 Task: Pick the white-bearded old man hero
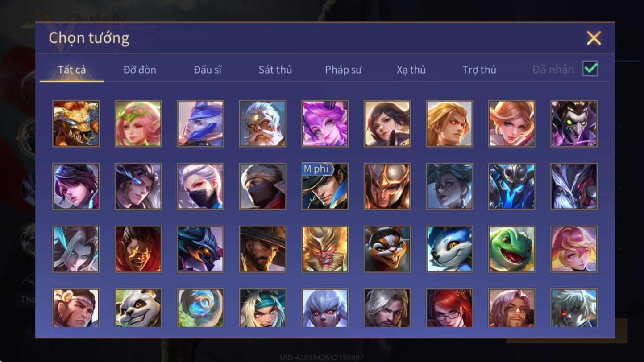262,123
